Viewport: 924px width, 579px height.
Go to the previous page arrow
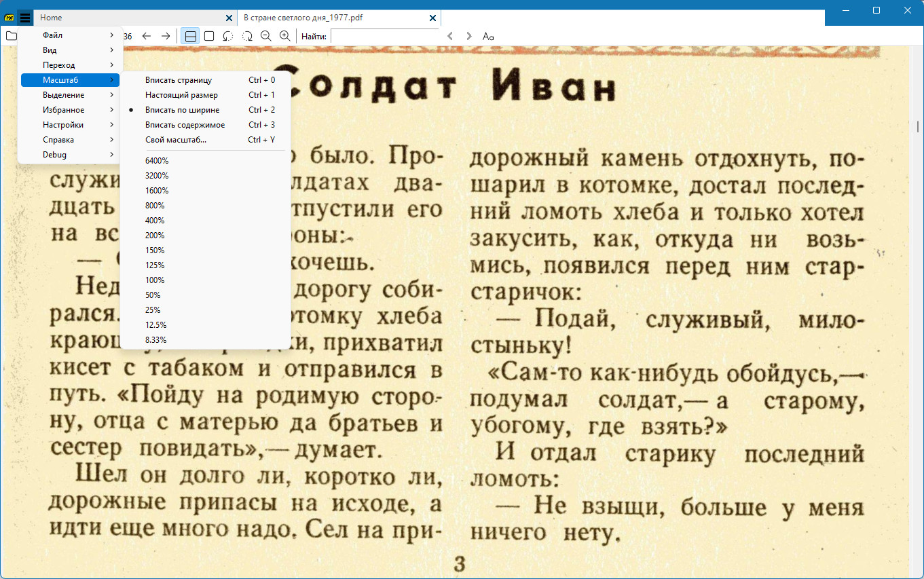(x=147, y=36)
